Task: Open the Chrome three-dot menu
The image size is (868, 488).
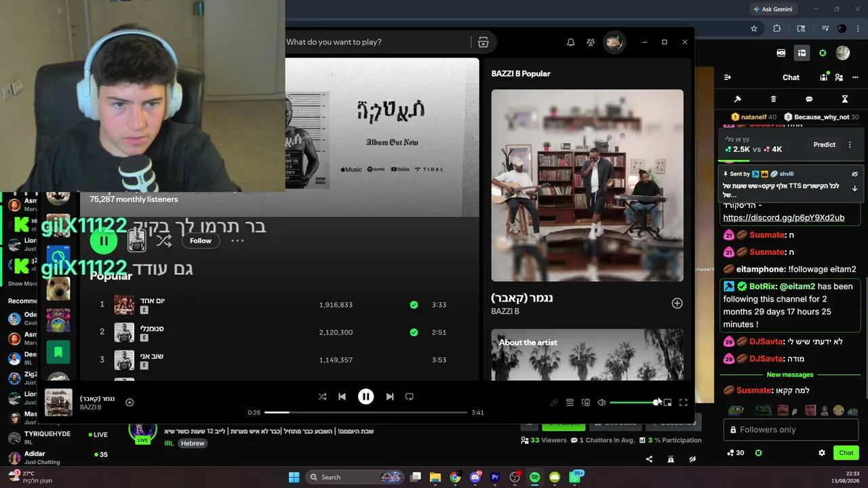Action: coord(859,28)
